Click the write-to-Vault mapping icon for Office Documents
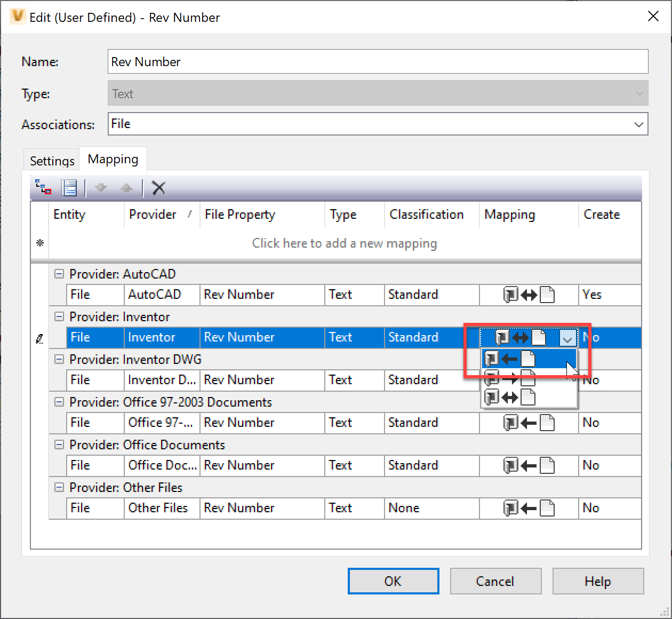The image size is (672, 619). tap(529, 465)
